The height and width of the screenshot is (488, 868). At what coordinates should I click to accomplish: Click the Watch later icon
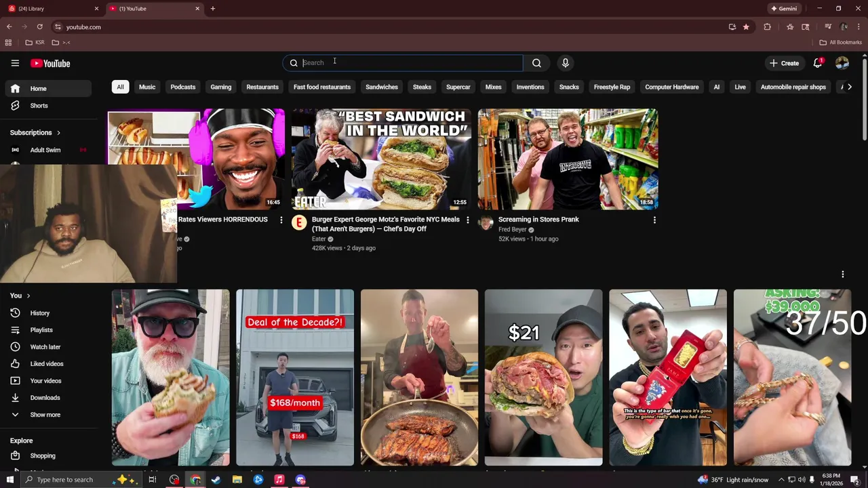coord(15,347)
